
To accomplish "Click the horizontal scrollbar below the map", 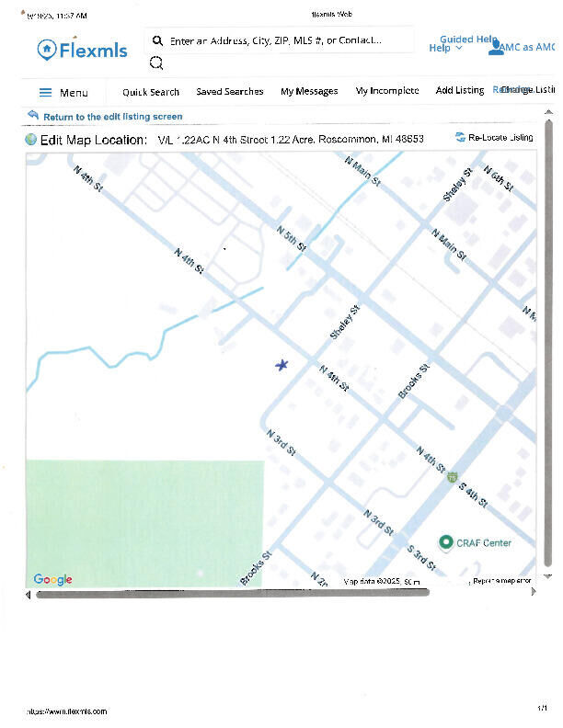I will pyautogui.click(x=232, y=594).
